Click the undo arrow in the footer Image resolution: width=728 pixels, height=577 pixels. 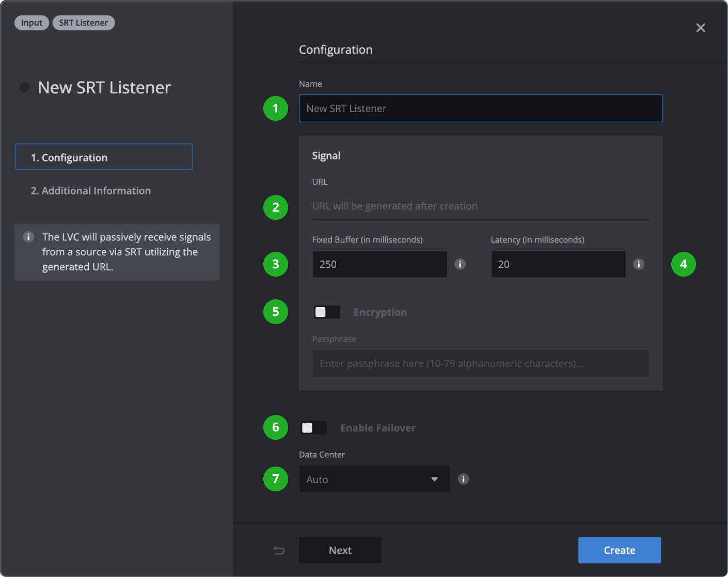click(279, 550)
